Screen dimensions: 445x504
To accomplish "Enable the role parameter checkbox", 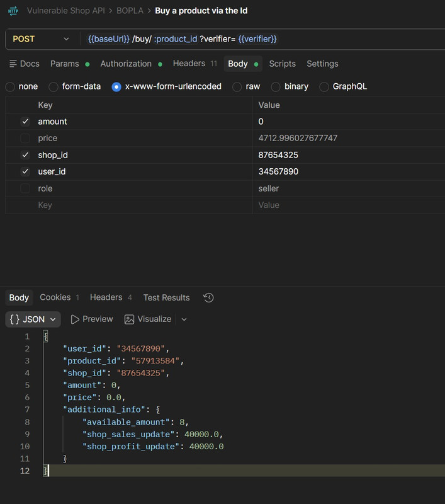I will click(x=25, y=188).
